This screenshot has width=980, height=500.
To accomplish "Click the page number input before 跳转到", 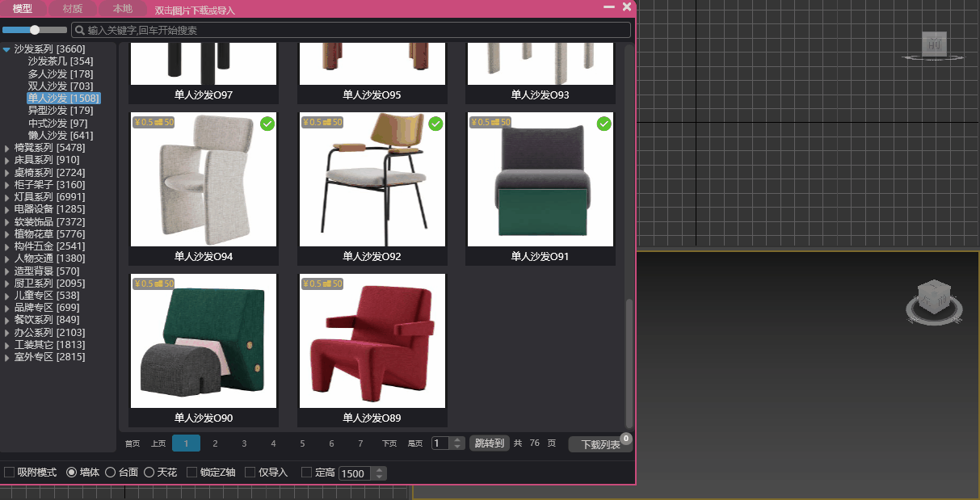I will click(x=441, y=443).
